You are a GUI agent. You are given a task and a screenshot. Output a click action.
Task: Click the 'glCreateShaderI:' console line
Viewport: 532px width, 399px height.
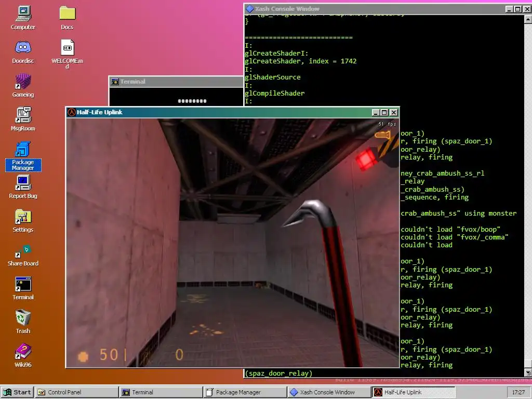point(276,54)
